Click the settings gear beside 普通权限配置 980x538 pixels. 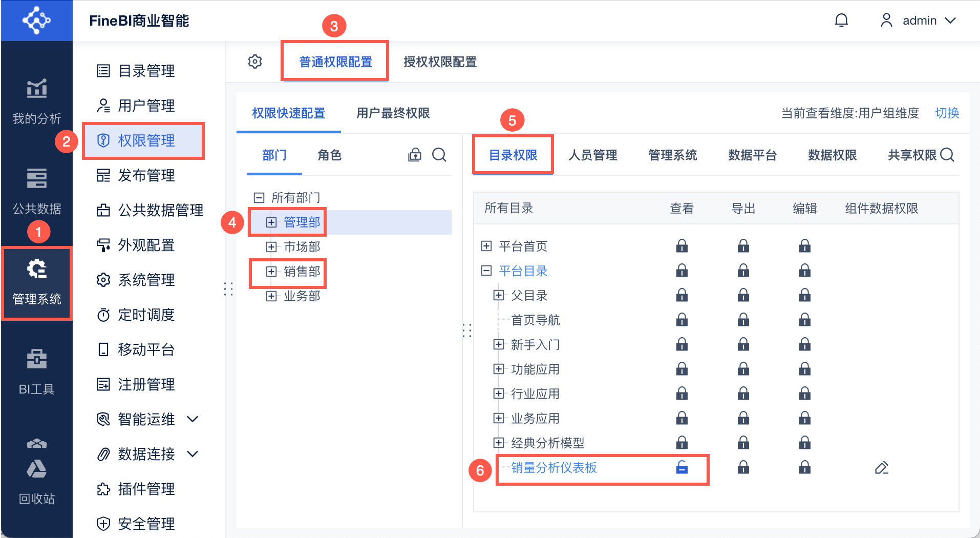tap(255, 62)
